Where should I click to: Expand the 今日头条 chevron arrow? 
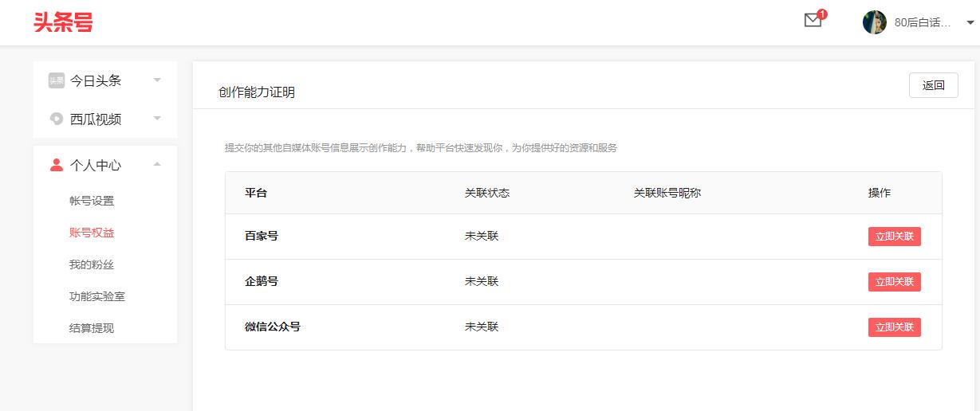(157, 80)
